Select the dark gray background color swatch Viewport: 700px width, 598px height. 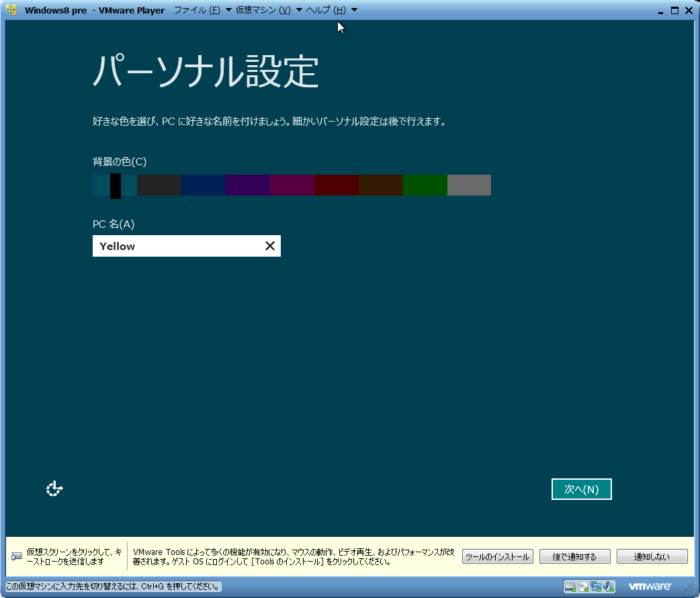pos(159,185)
